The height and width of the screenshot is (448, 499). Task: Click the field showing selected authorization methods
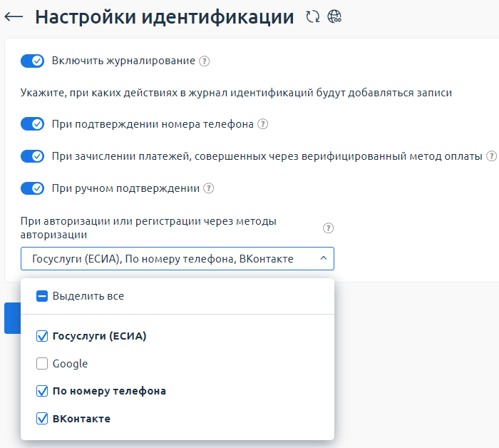click(164, 259)
